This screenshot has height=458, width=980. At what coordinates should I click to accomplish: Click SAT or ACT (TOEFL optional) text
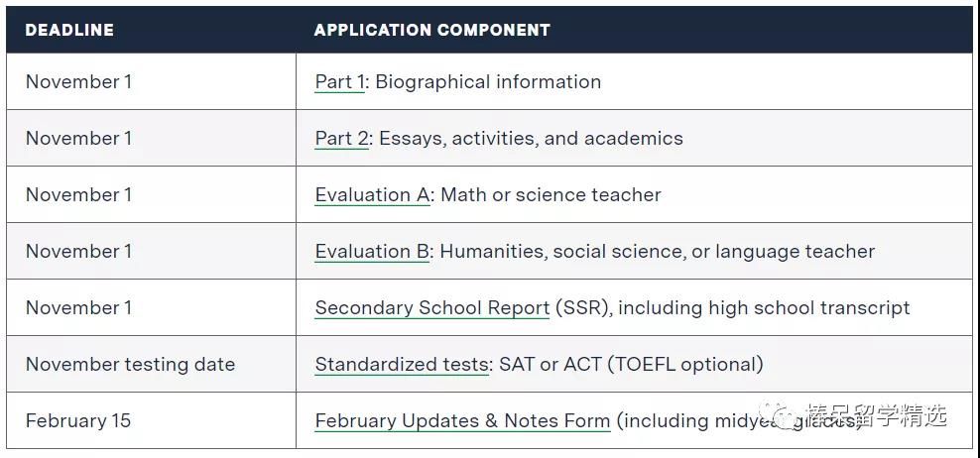(x=631, y=364)
